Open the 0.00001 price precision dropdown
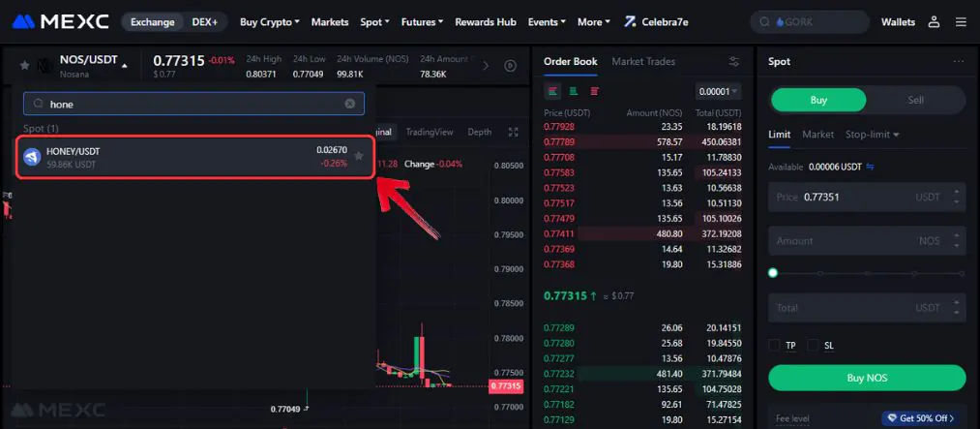Image resolution: width=980 pixels, height=429 pixels. point(718,91)
